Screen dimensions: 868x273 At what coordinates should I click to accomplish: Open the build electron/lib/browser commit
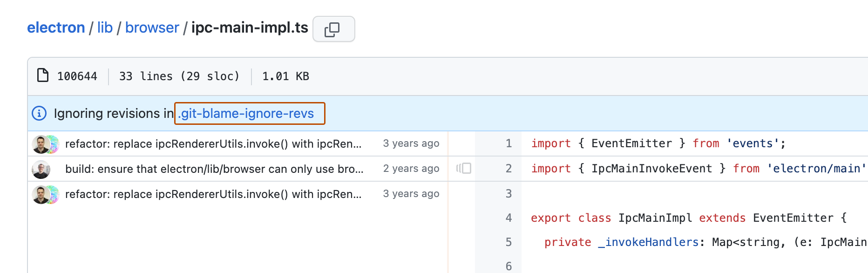pyautogui.click(x=214, y=169)
